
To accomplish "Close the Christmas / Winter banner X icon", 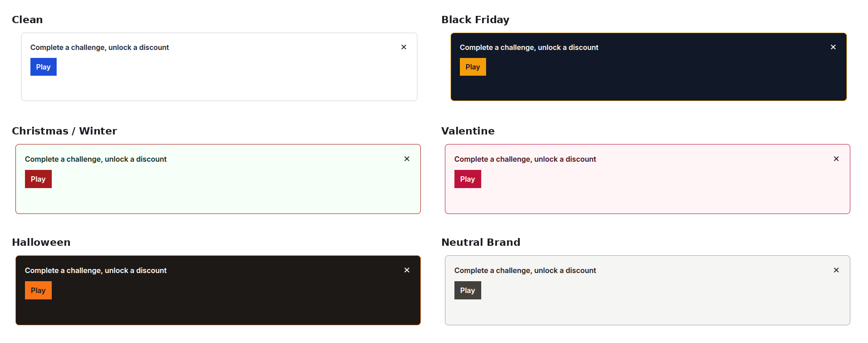I will pyautogui.click(x=407, y=159).
